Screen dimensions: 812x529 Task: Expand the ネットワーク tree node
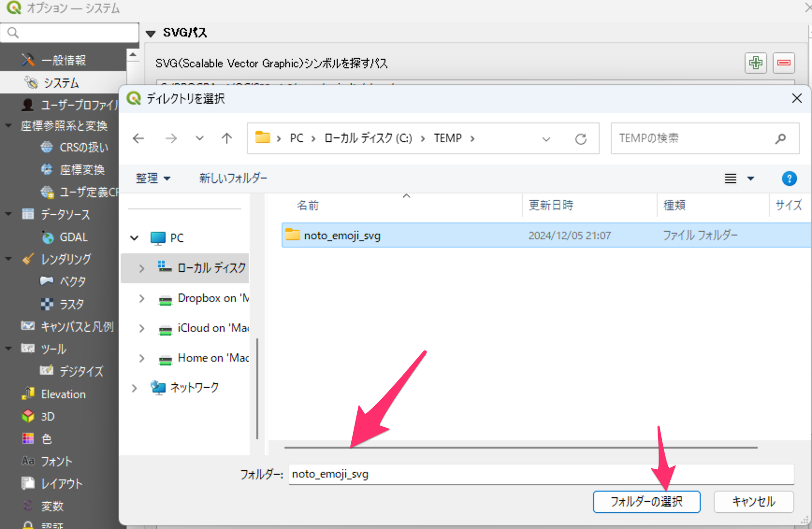pos(134,388)
